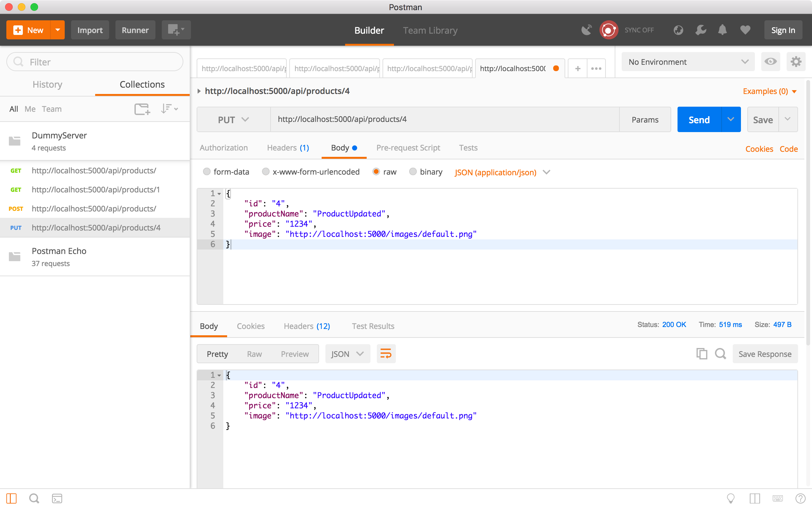Open the tab options ellipsis menu
This screenshot has height=508, width=812.
click(x=596, y=68)
